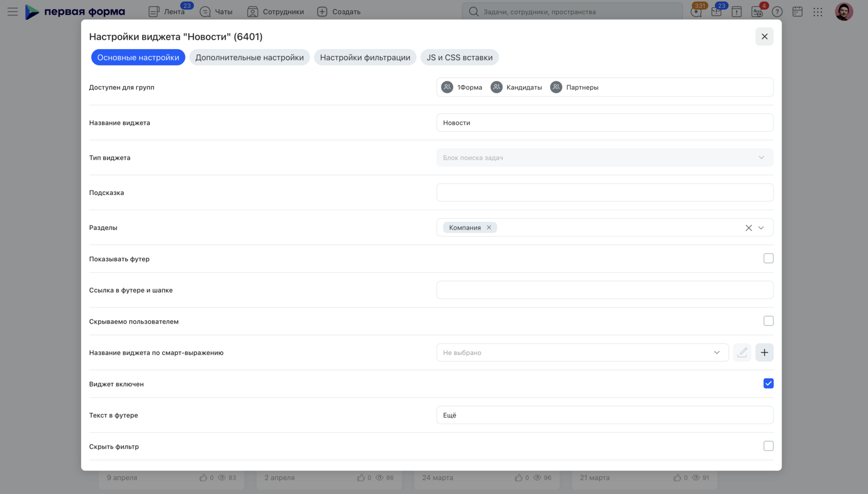Toggle Показывать футер checkbox
868x494 pixels.
768,258
